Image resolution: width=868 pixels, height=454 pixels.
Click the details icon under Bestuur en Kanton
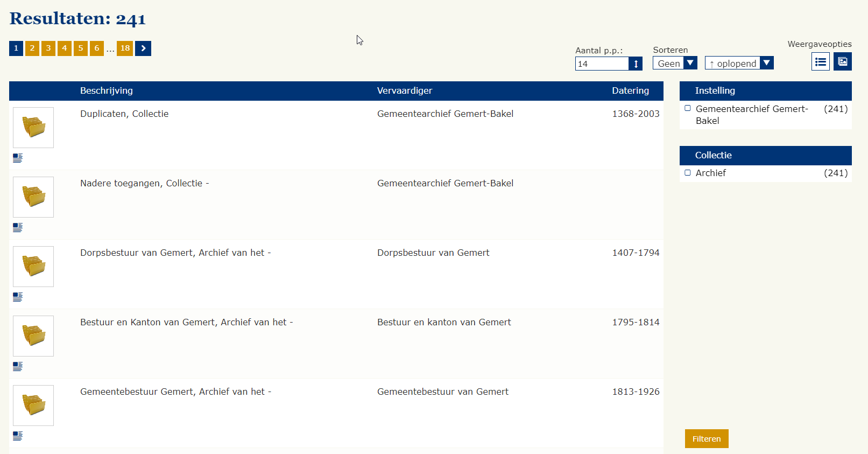coord(18,366)
